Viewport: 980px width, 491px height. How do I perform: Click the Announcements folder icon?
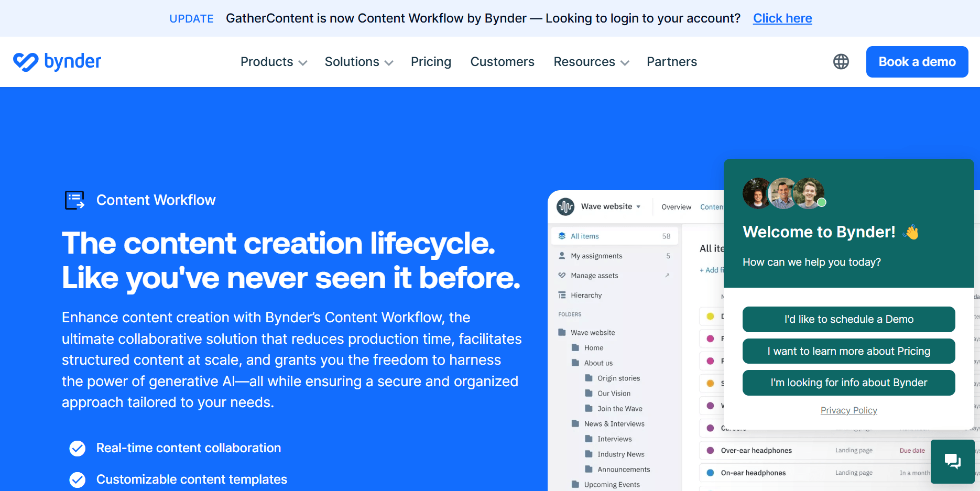coord(589,469)
